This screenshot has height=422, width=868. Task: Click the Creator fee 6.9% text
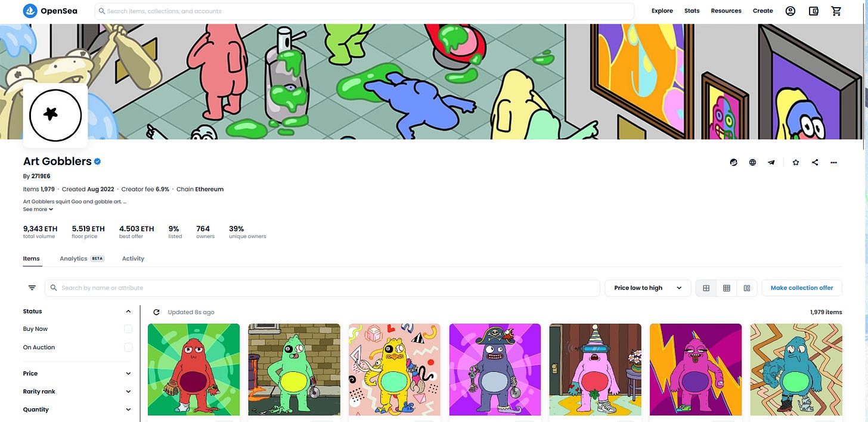tap(146, 189)
